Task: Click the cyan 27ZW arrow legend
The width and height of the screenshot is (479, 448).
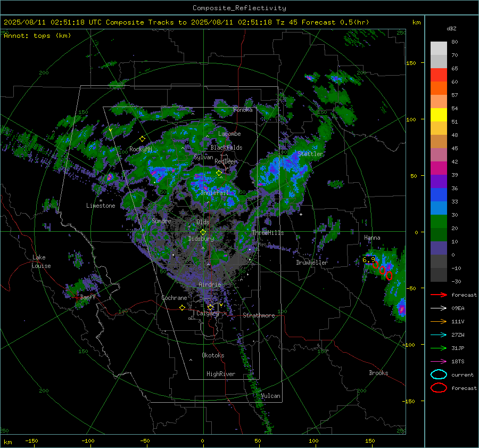Action: click(x=439, y=335)
